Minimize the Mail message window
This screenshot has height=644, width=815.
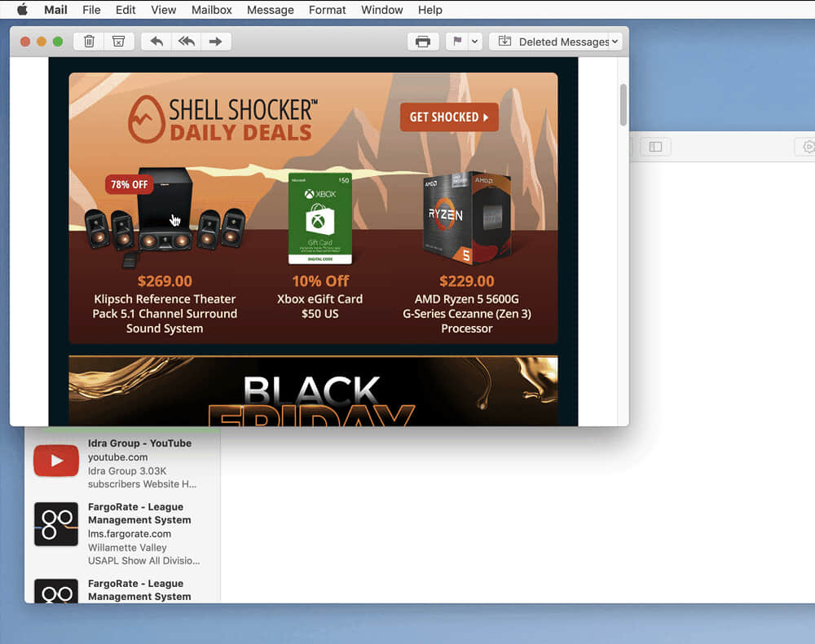[42, 42]
